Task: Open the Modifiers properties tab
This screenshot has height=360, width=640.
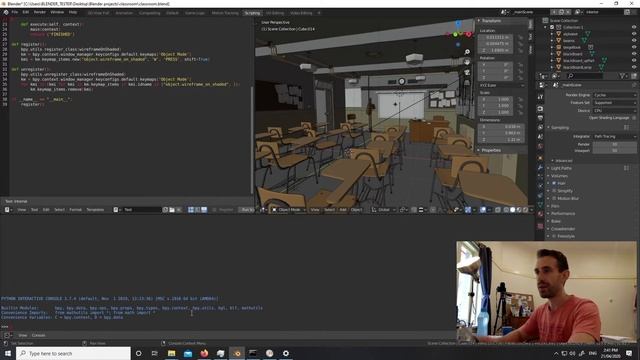Action: (x=540, y=168)
